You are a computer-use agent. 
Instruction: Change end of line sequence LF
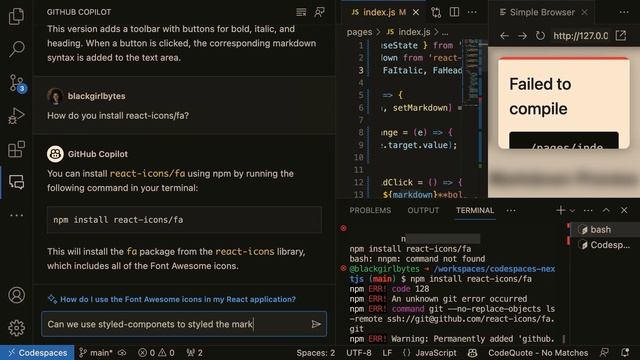[x=387, y=353]
